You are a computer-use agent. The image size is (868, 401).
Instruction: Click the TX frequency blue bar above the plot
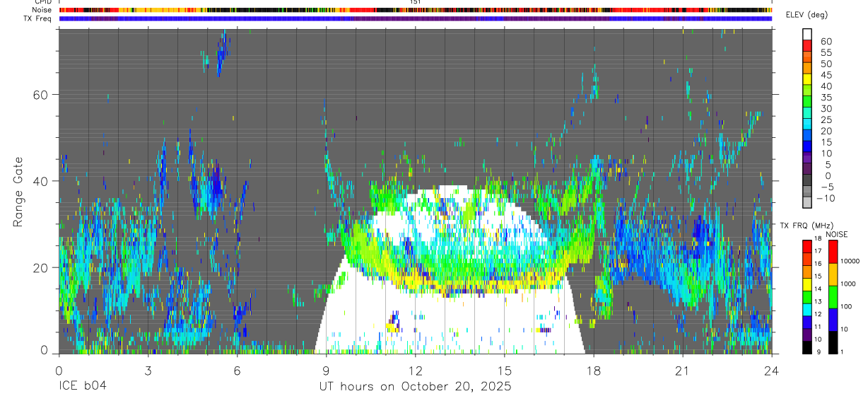click(415, 18)
